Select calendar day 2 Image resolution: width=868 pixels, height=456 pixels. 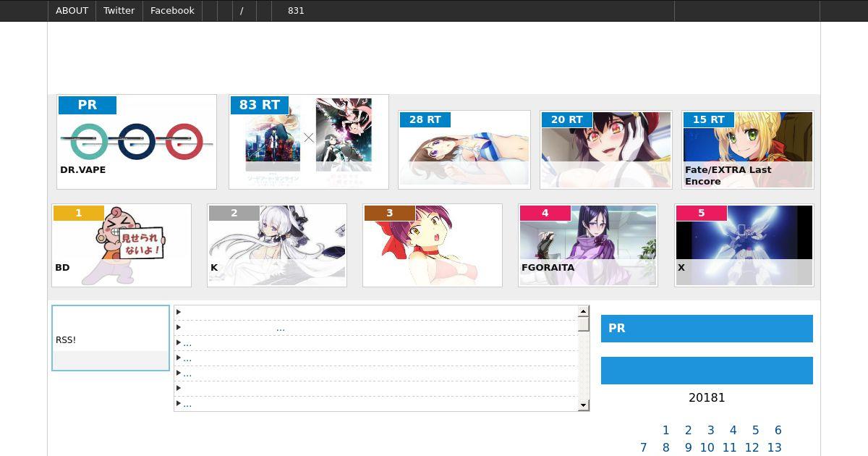point(688,430)
